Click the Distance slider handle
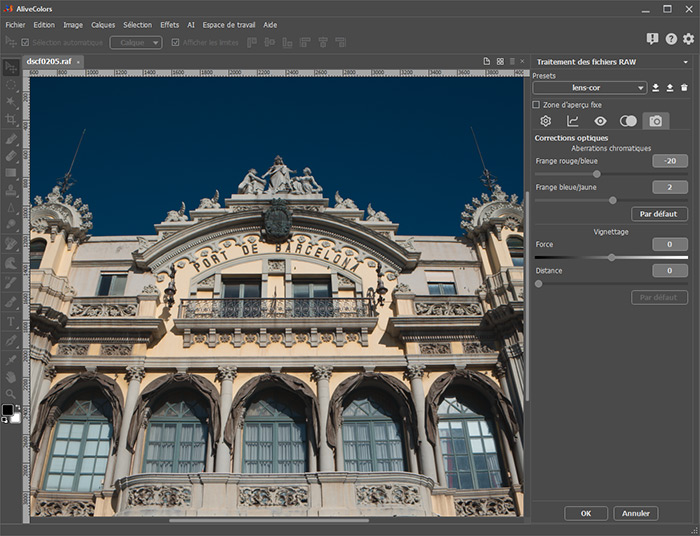 tap(539, 284)
